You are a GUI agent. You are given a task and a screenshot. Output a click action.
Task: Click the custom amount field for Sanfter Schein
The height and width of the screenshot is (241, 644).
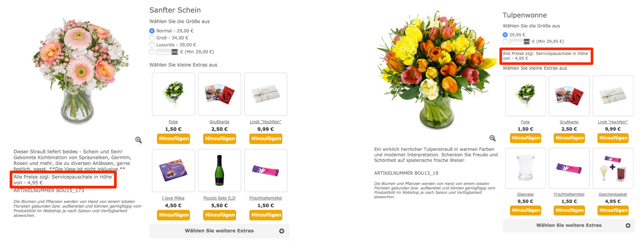pyautogui.click(x=164, y=52)
